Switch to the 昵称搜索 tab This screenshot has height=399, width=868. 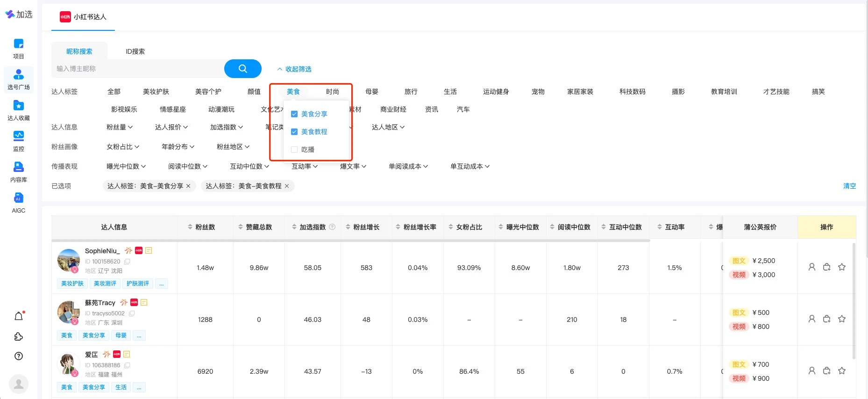coord(79,51)
